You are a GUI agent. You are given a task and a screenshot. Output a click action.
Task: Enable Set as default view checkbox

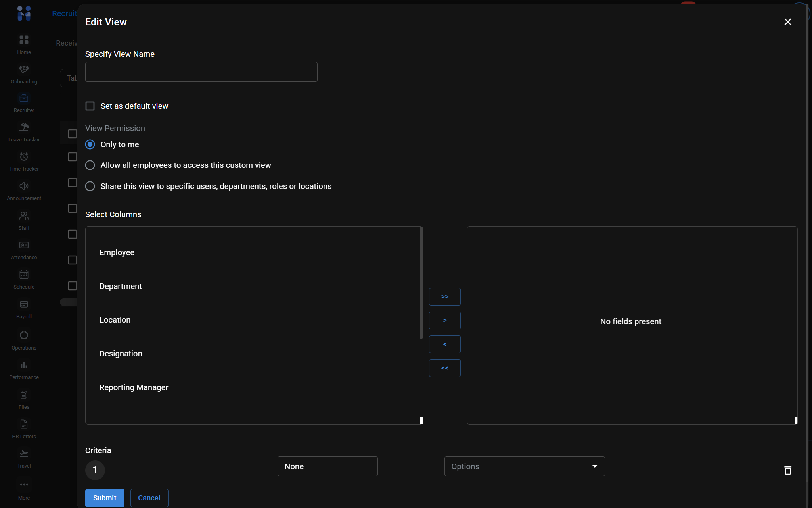pyautogui.click(x=90, y=106)
